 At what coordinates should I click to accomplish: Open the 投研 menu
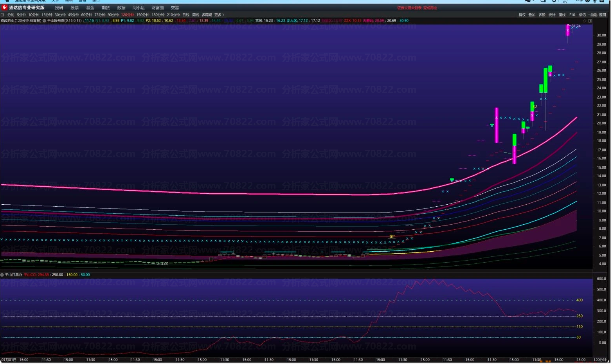(x=59, y=8)
